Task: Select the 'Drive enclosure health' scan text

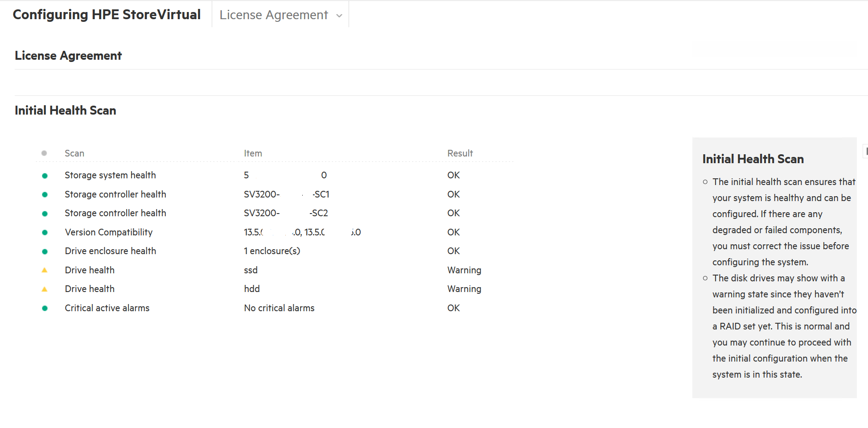Action: point(111,251)
